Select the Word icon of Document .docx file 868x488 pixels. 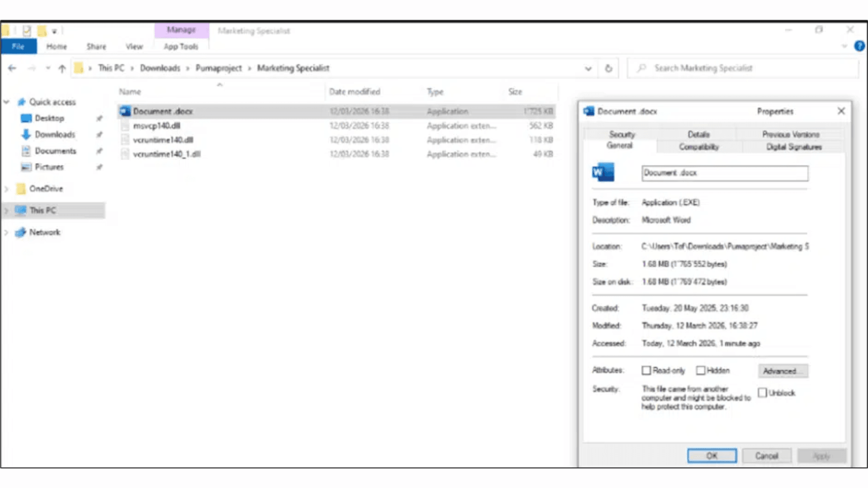[x=125, y=111]
